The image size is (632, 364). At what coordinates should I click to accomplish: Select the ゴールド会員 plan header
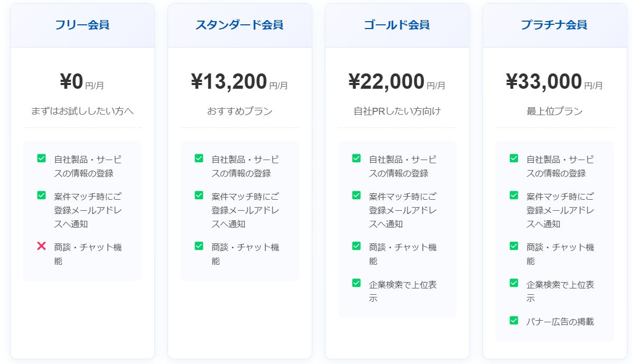coord(397,25)
